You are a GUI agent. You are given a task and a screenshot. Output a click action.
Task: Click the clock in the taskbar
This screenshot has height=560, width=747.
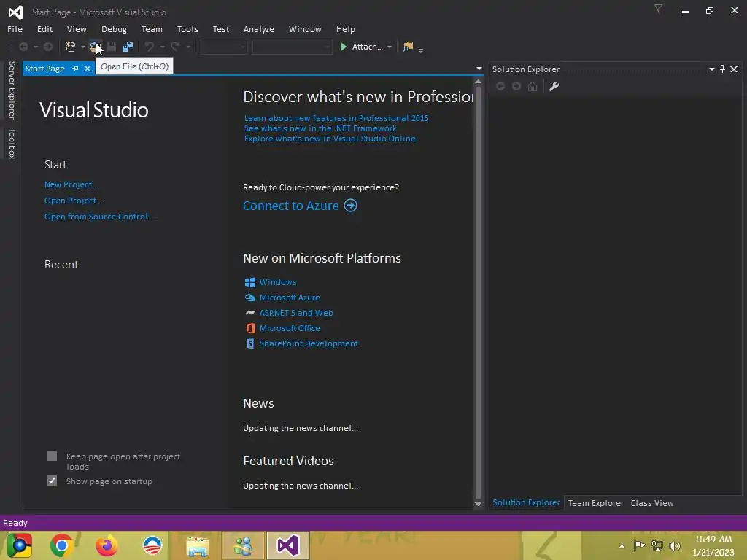(x=713, y=545)
